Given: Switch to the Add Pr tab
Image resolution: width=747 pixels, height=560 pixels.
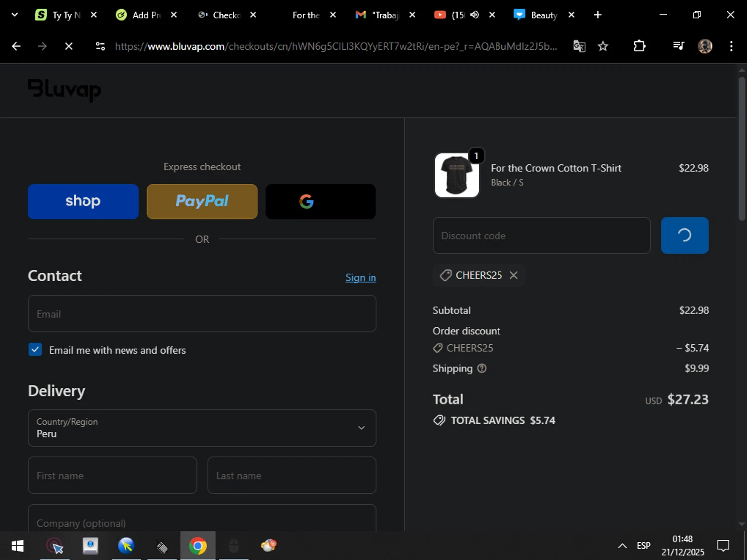Looking at the screenshot, I should click(139, 15).
